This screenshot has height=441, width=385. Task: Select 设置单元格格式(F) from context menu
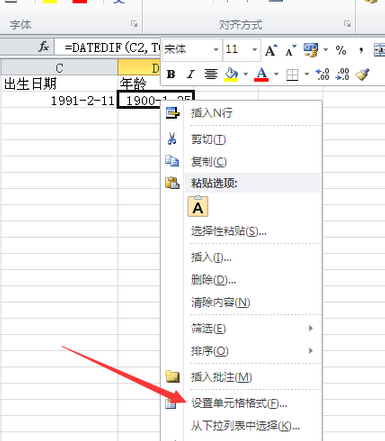click(x=239, y=404)
